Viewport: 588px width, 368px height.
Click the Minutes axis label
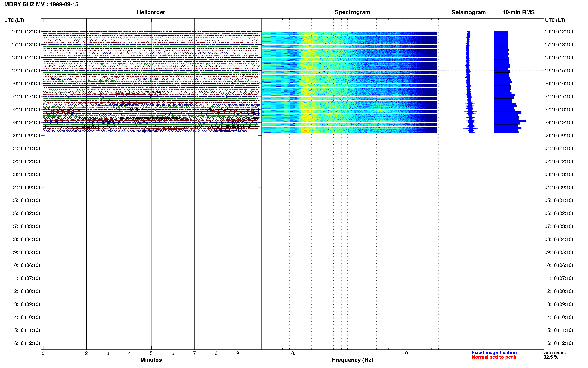151,360
